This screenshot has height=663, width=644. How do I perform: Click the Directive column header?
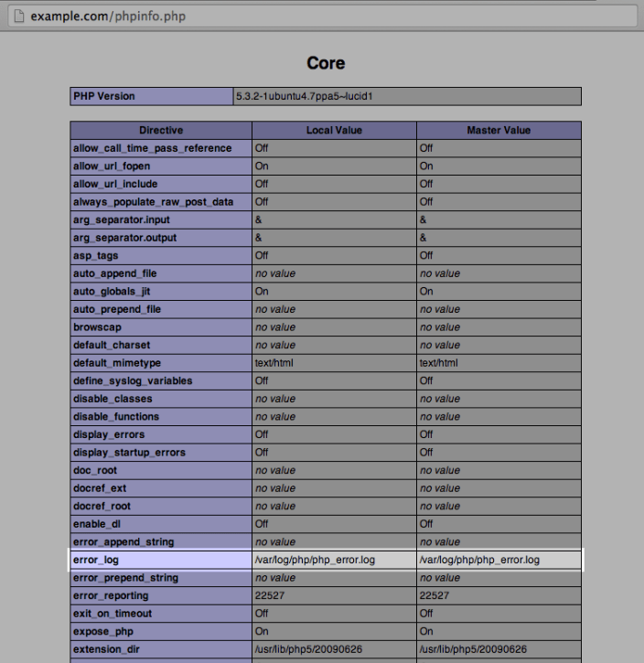click(161, 130)
